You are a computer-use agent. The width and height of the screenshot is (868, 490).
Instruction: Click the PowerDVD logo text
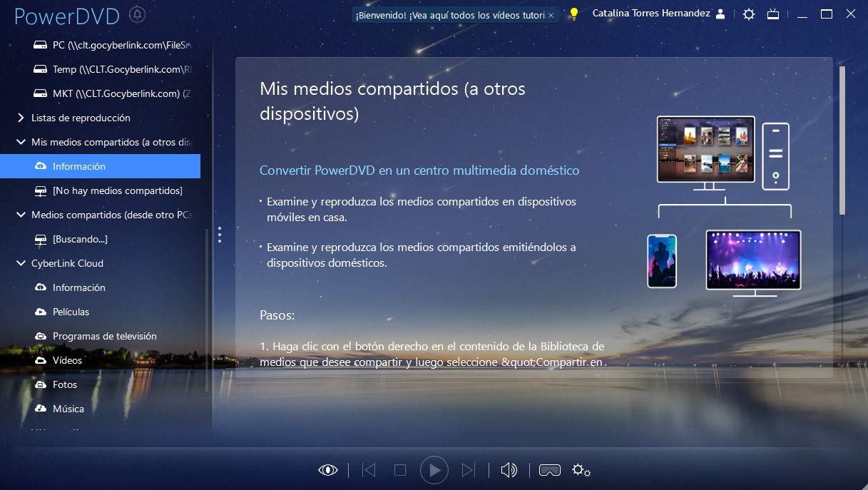(68, 16)
